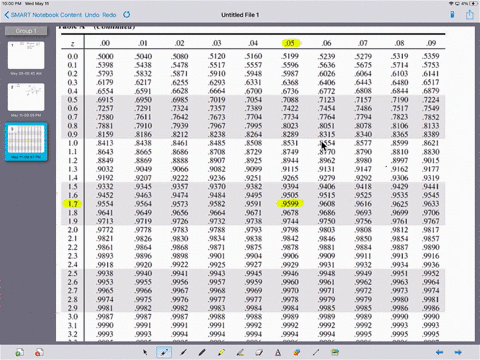Tap the add page icon with green plus
Image resolution: width=480 pixels, height=360 pixels.
coord(20,352)
